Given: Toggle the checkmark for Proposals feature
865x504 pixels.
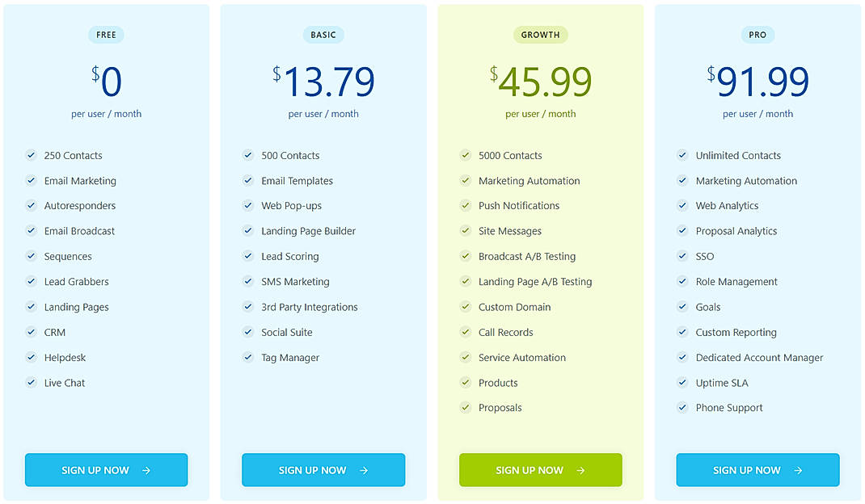Looking at the screenshot, I should point(465,407).
